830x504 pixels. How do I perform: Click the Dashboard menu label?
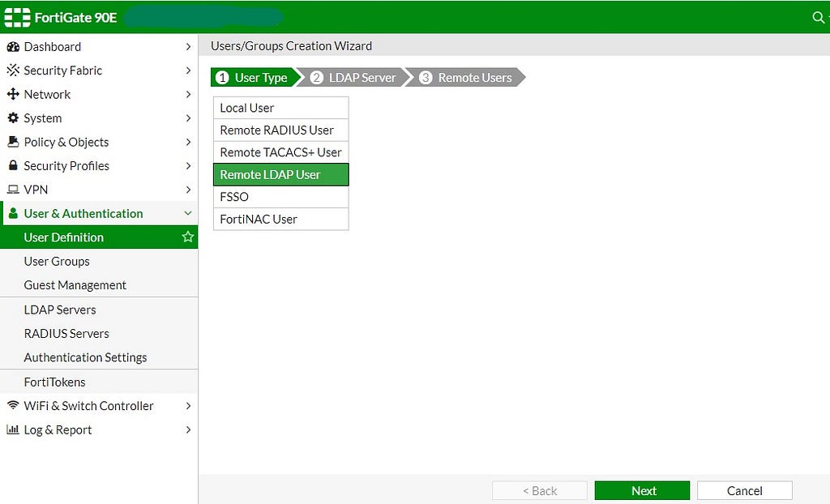[x=53, y=46]
